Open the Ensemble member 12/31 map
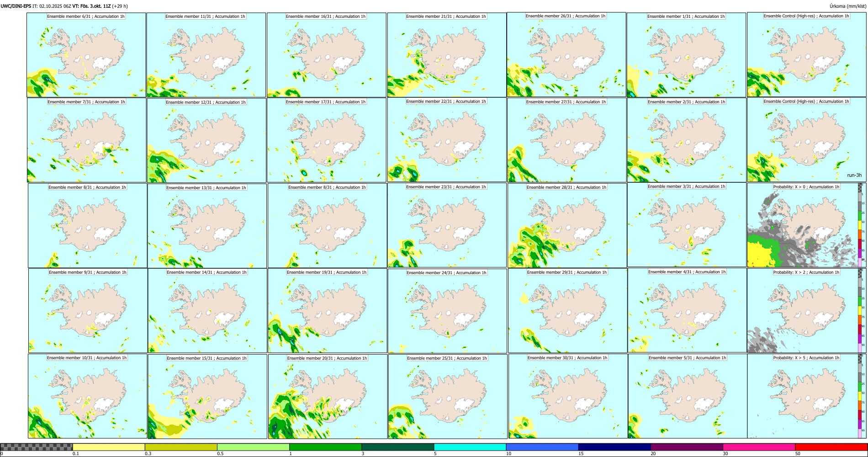The width and height of the screenshot is (868, 457). pos(206,141)
